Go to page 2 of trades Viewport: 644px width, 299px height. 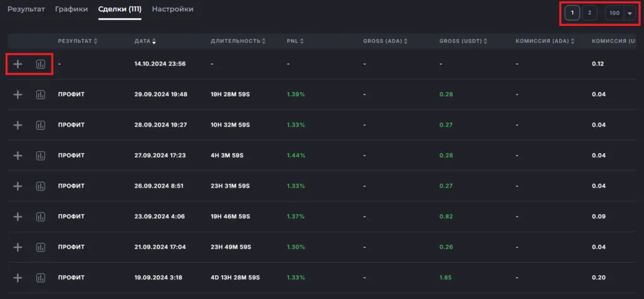click(x=589, y=13)
